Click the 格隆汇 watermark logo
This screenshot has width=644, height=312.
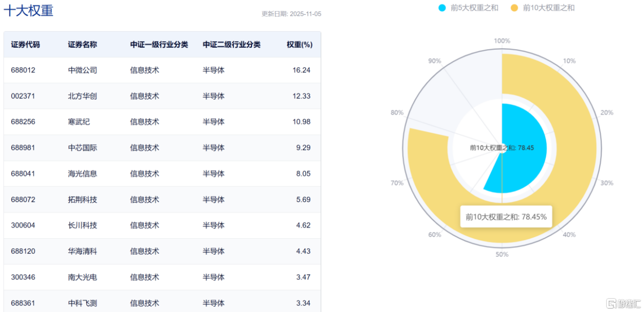coord(623,303)
